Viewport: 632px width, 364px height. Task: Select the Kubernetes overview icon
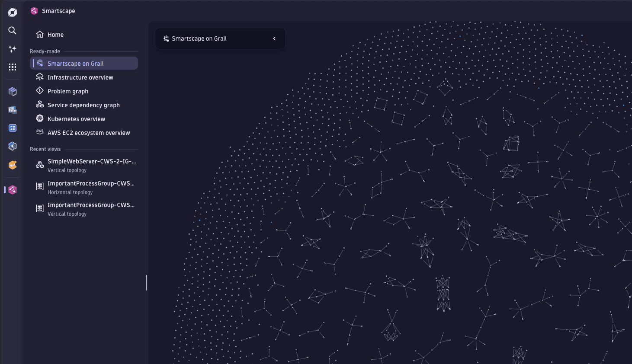39,118
